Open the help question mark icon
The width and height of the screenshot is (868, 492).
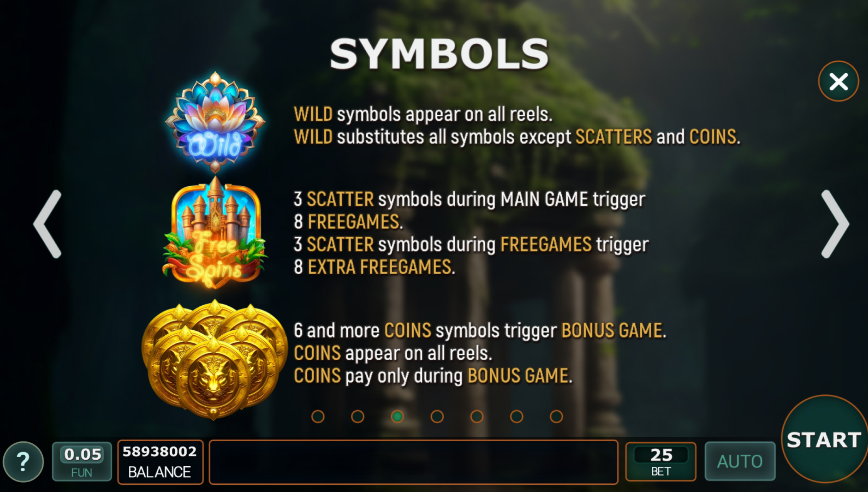click(23, 462)
